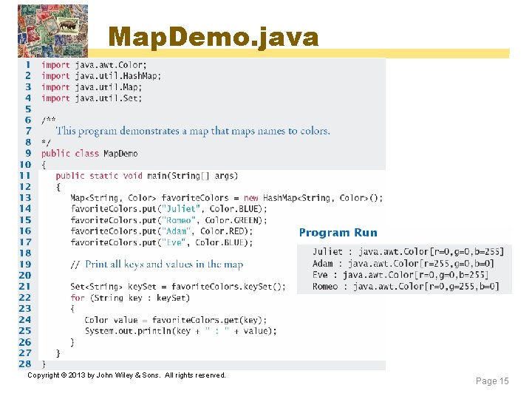The image size is (532, 399).
Task: Click the Adam output line
Action: tap(403, 263)
